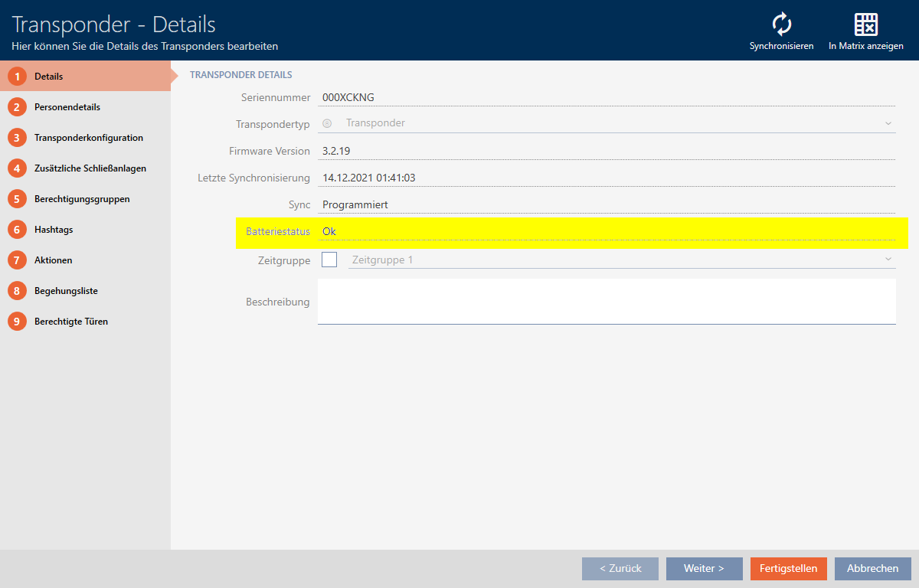Click the numbered circle 8 icon
Image resolution: width=919 pixels, height=588 pixels.
tap(17, 291)
